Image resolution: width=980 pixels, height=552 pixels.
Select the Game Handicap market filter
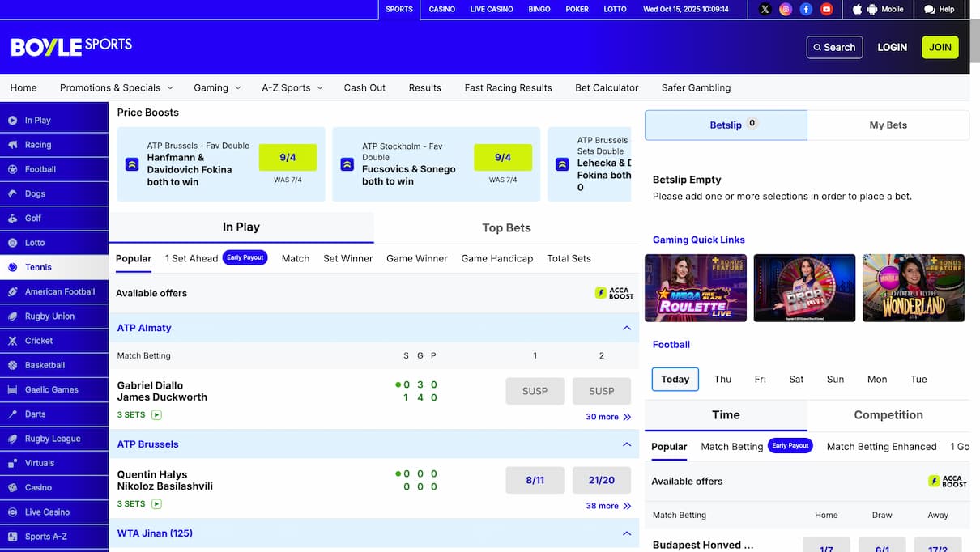click(497, 258)
